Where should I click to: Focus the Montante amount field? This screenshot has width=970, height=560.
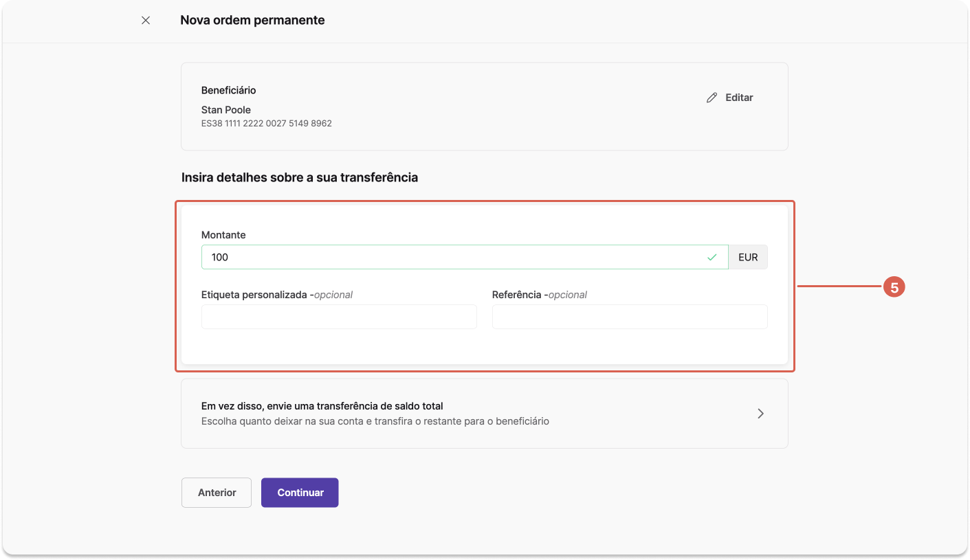point(465,257)
